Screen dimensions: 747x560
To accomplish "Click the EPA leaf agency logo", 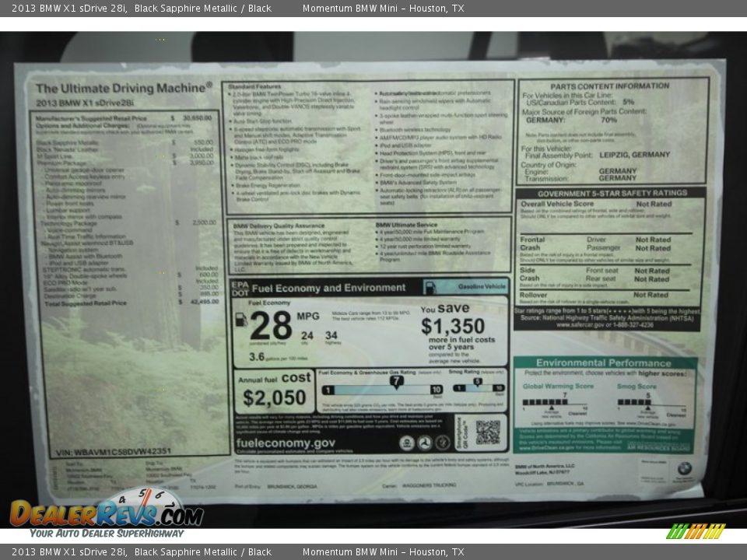I will pyautogui.click(x=407, y=443).
